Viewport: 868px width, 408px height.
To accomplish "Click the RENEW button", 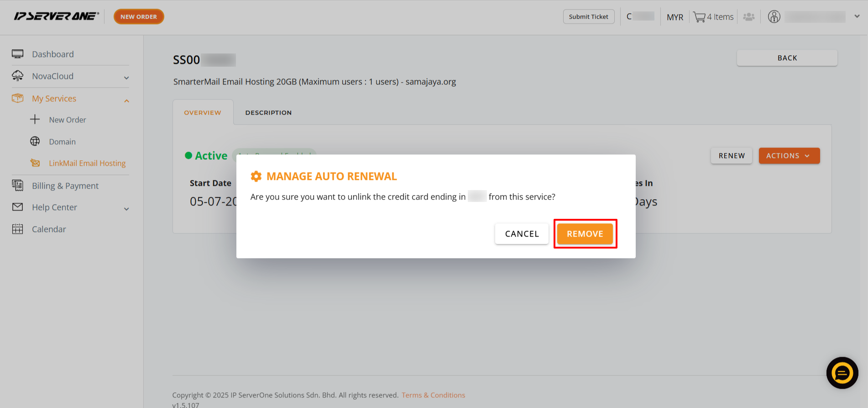I will click(x=732, y=156).
